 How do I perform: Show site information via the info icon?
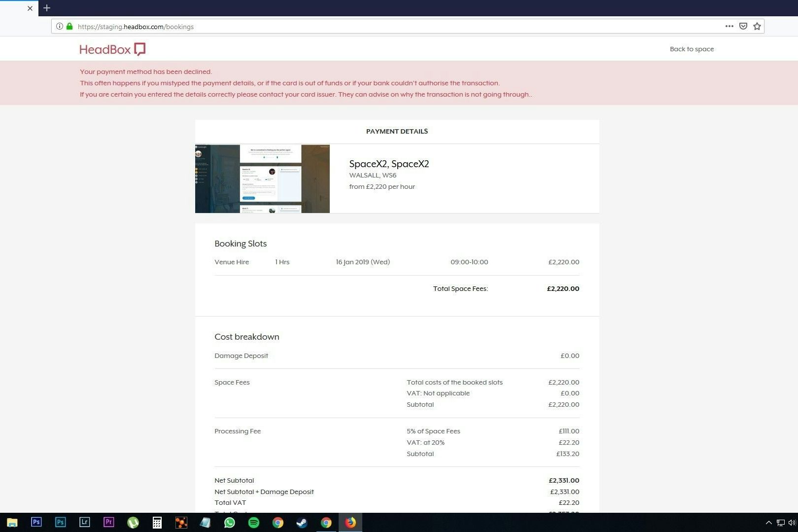60,27
